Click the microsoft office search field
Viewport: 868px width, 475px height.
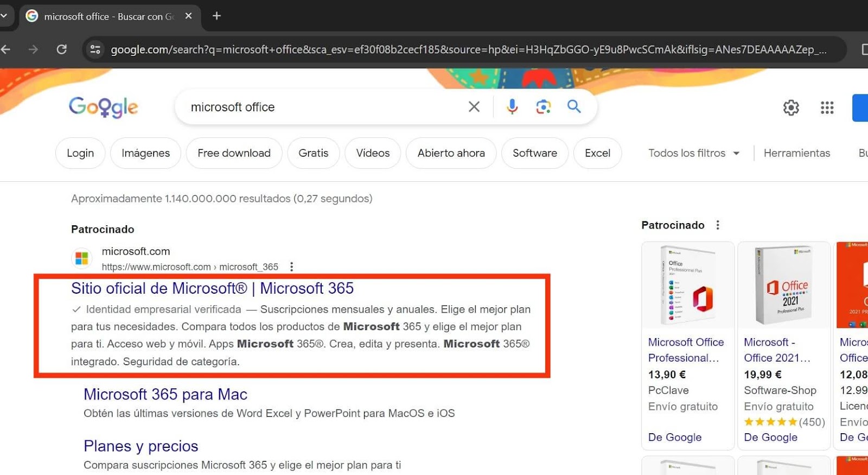tap(323, 107)
